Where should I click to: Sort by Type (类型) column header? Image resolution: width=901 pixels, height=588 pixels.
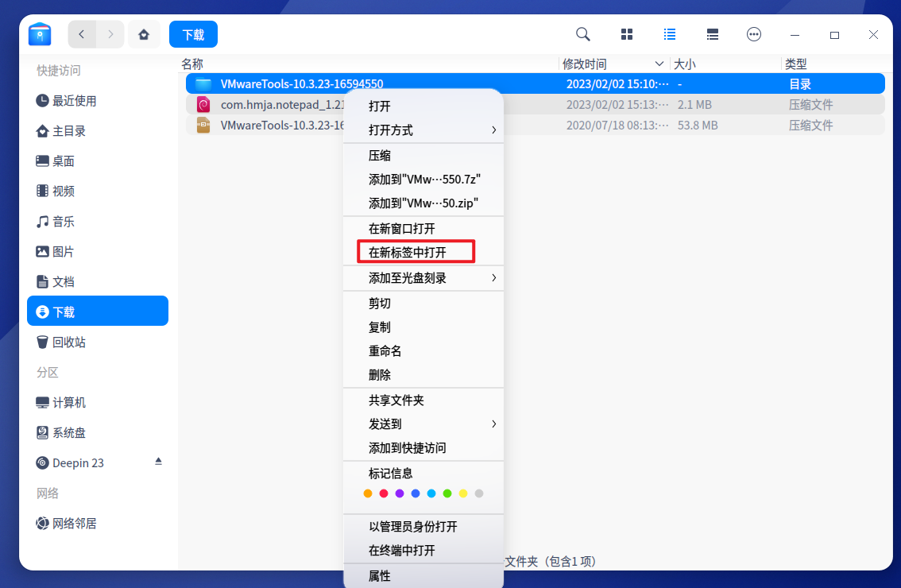[x=833, y=64]
